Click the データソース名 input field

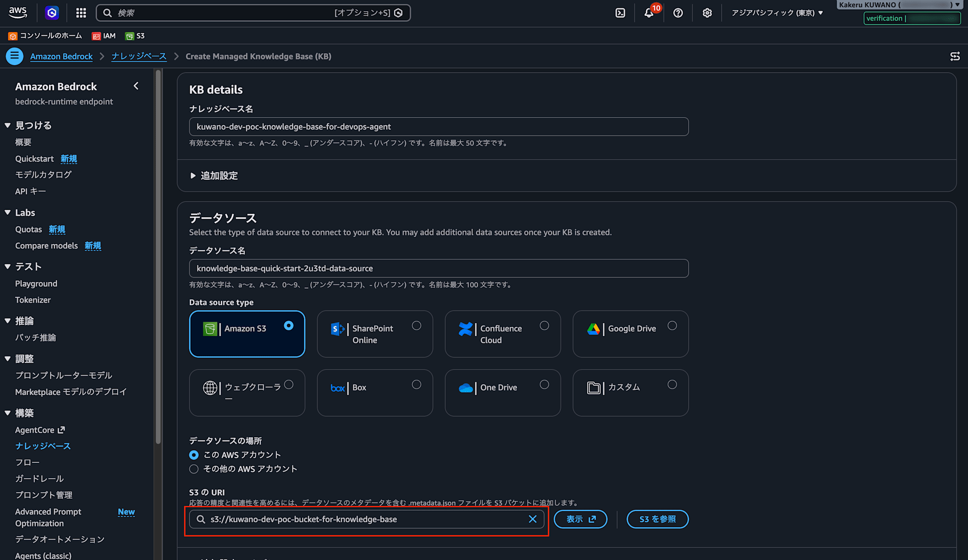[x=439, y=268]
